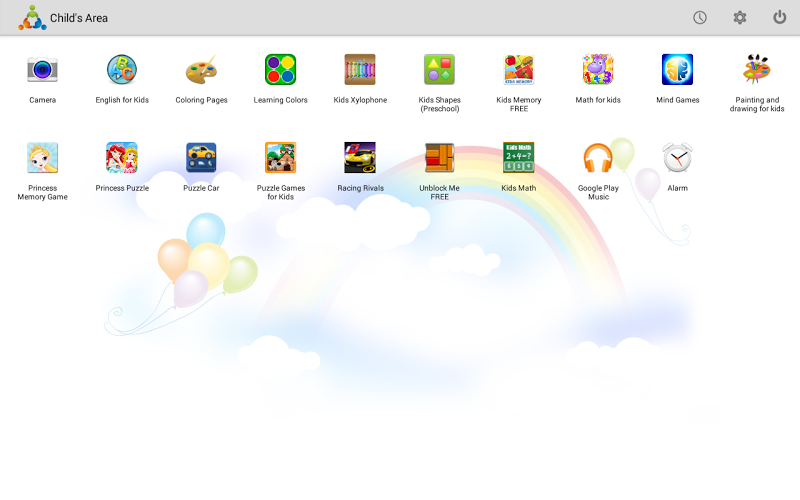Open Kids Memory FREE app icon
The width and height of the screenshot is (800, 500).
point(519,69)
